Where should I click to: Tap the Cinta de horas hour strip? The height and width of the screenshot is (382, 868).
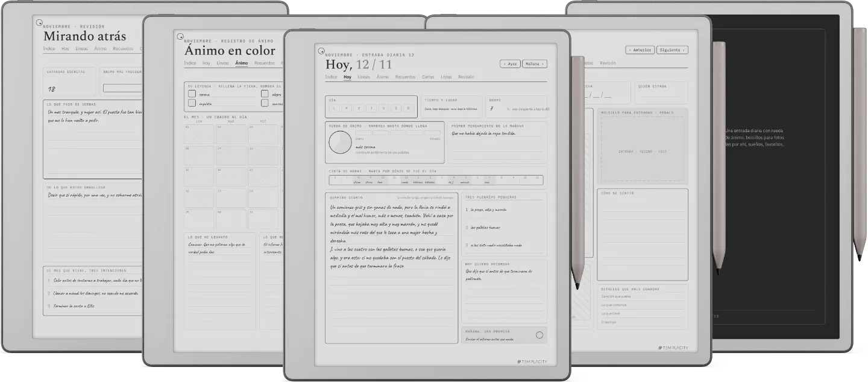pos(436,180)
